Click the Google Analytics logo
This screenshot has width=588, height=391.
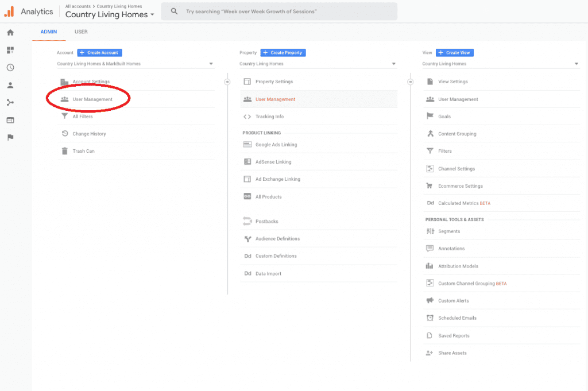pos(9,11)
